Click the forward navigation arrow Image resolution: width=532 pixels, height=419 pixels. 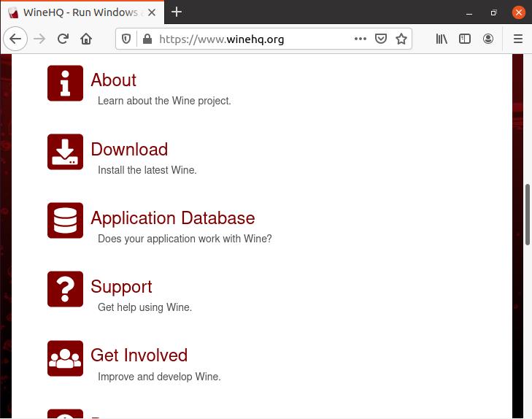pos(39,39)
